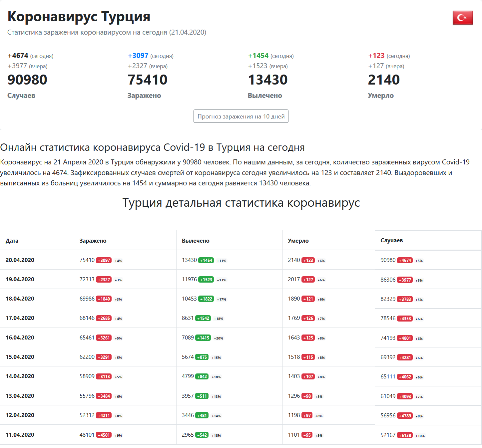Click the total cases number 90980 at top
Screen dimensions: 482x448
27,80
